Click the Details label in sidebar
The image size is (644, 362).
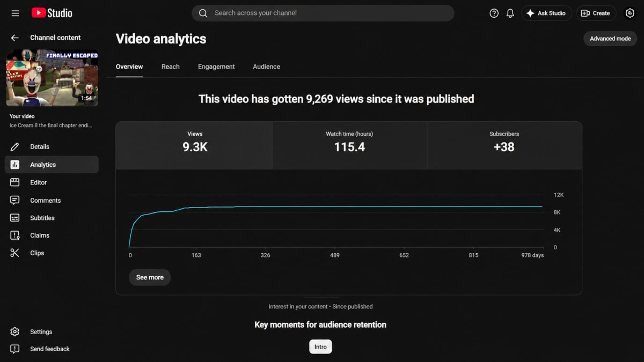click(40, 146)
